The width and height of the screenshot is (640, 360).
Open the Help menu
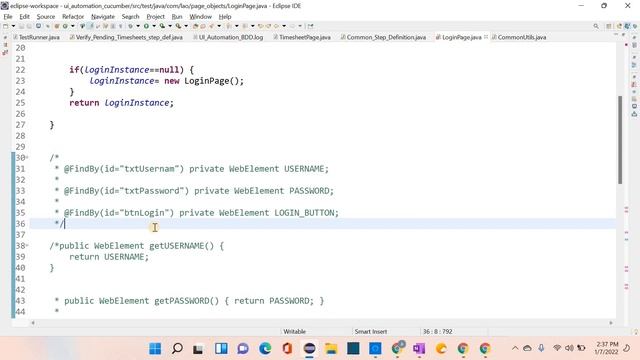pyautogui.click(x=225, y=17)
